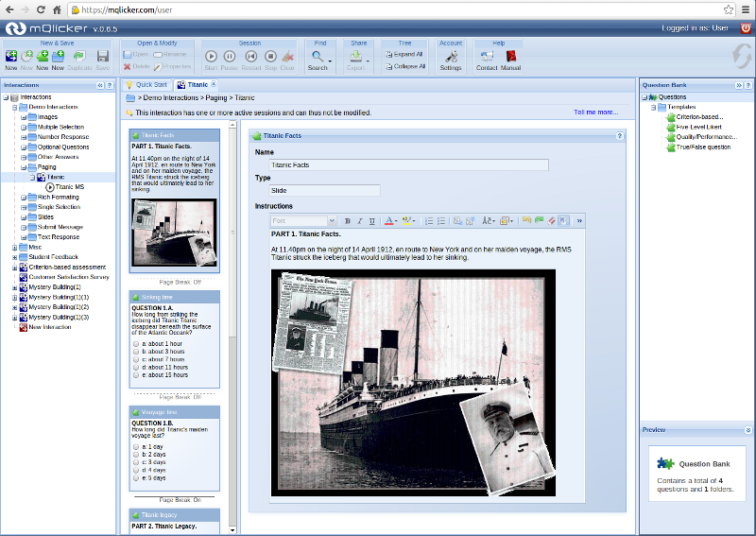Expand the Multiple Selection folder
Screen dimensions: 756x536
pos(24,128)
